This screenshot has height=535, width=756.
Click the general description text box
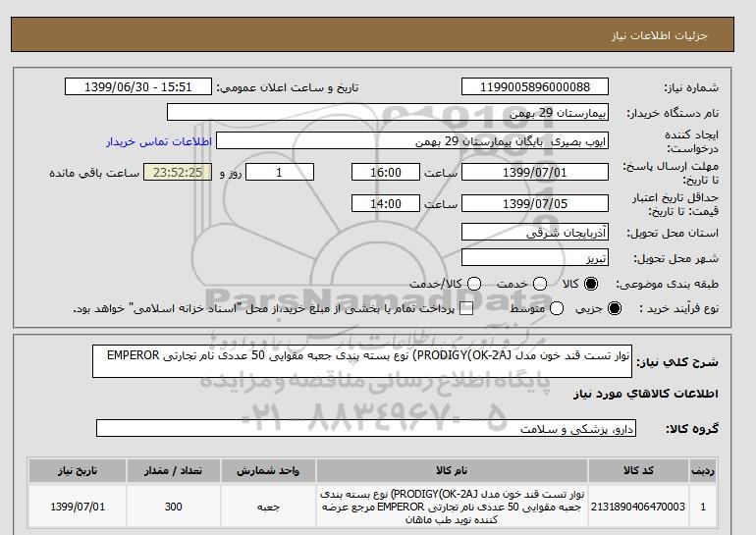(362, 361)
